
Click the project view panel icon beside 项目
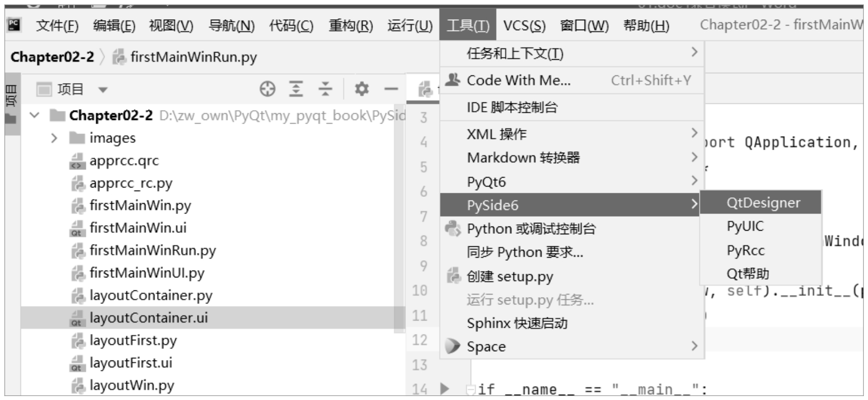[x=44, y=89]
